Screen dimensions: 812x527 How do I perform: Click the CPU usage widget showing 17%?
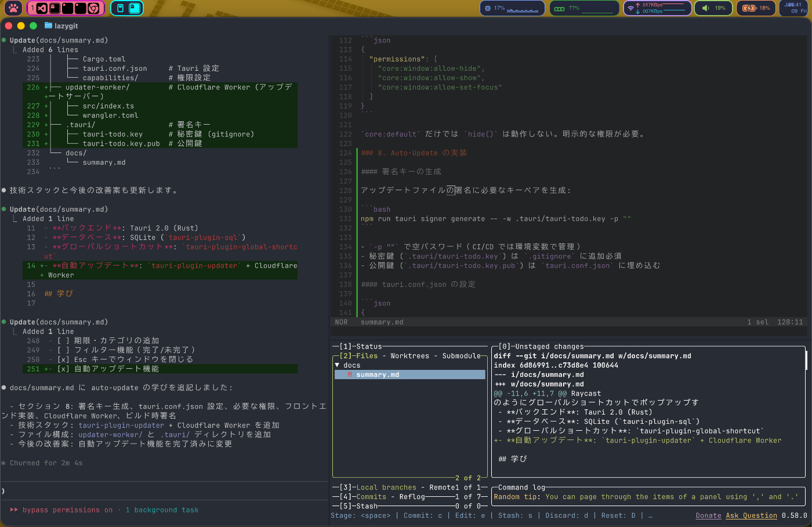click(x=512, y=8)
